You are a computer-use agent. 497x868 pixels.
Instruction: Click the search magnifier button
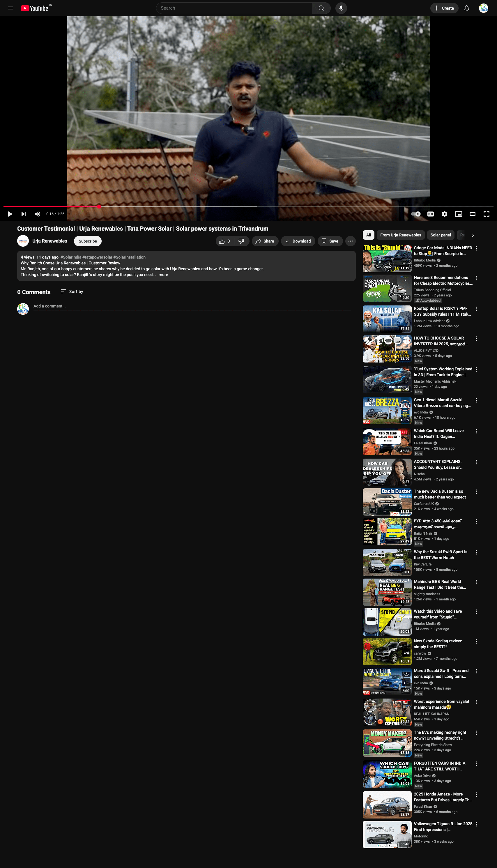(x=321, y=8)
